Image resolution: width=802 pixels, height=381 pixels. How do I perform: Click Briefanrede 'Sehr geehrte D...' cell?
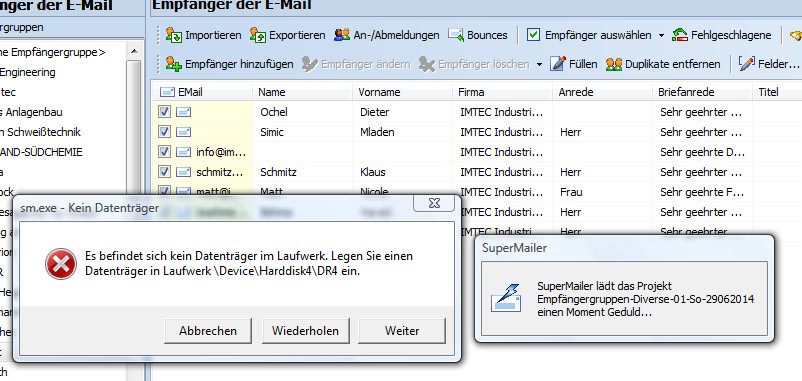coord(703,152)
